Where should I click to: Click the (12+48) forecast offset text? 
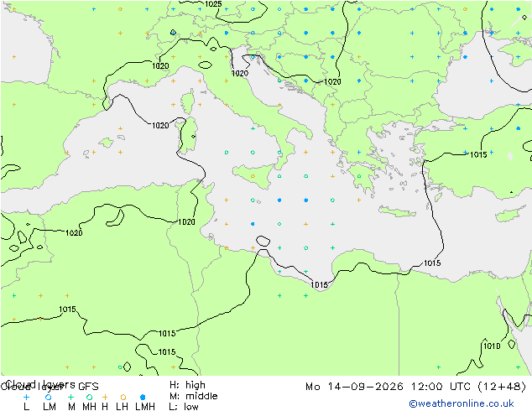[x=502, y=386]
